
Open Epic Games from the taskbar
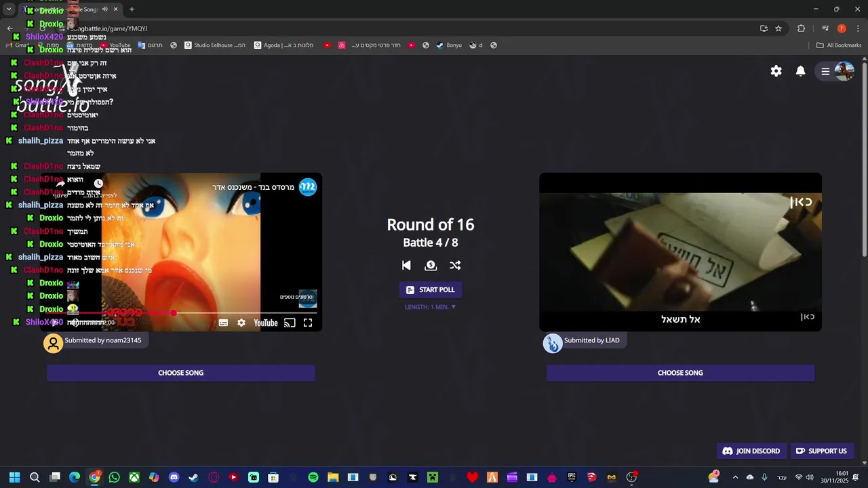[x=572, y=477]
